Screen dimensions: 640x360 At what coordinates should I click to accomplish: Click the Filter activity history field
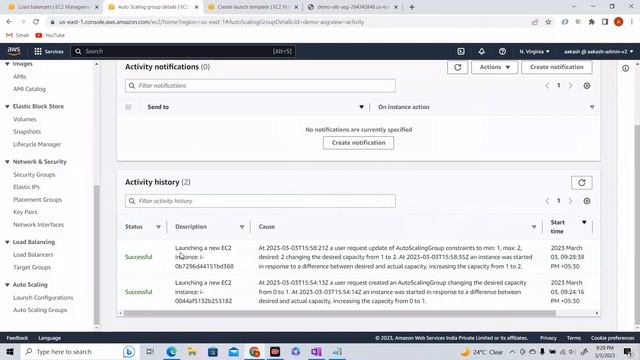(x=260, y=201)
